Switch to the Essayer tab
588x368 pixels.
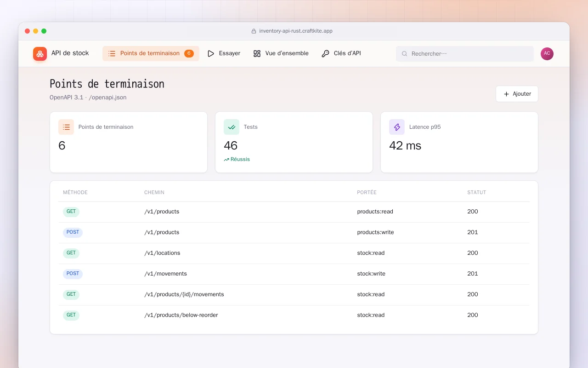pos(224,54)
